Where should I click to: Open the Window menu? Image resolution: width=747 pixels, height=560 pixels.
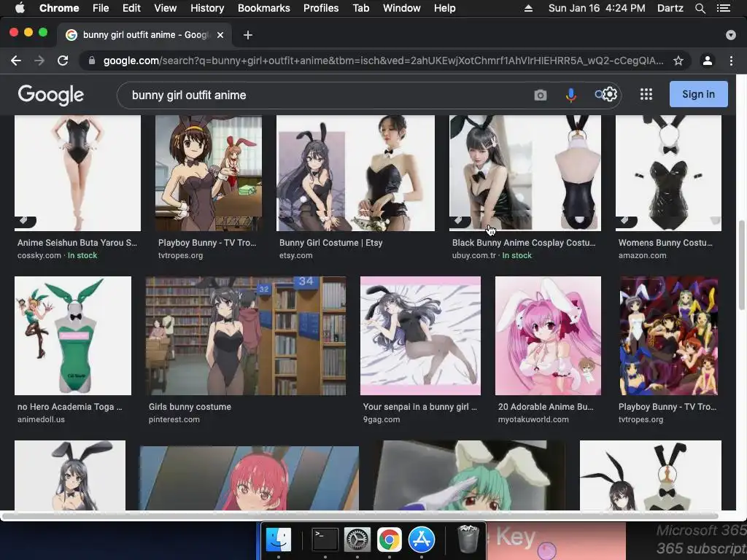point(402,8)
